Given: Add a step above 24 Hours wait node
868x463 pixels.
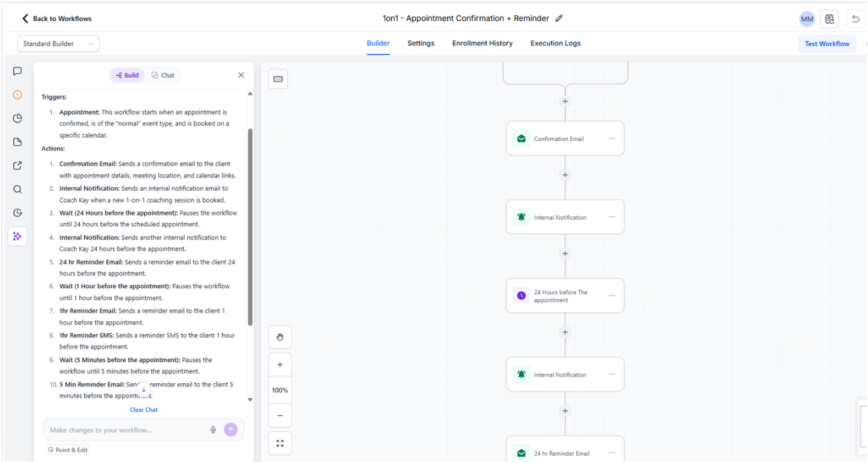Looking at the screenshot, I should (x=565, y=253).
